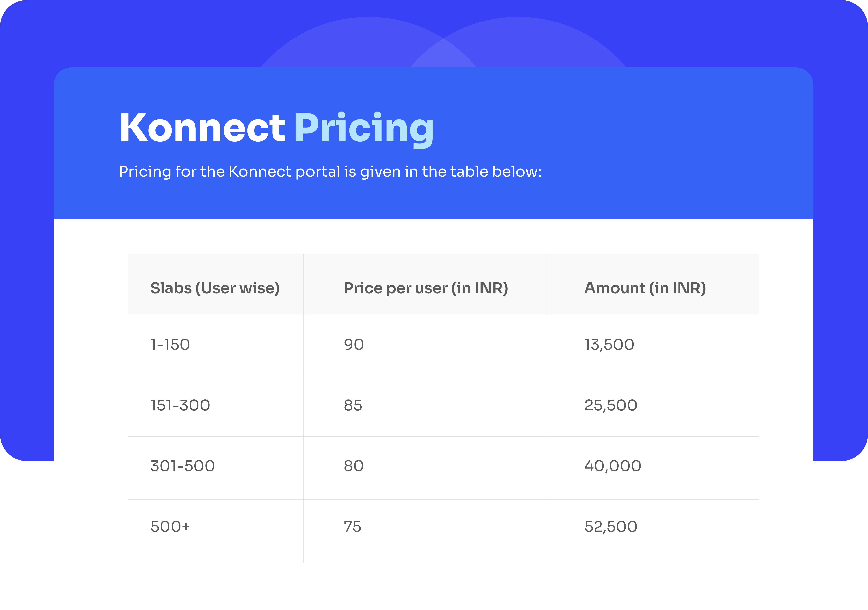Click the Konnect Pricing heading
Viewport: 868px width, 610px height.
click(x=277, y=129)
